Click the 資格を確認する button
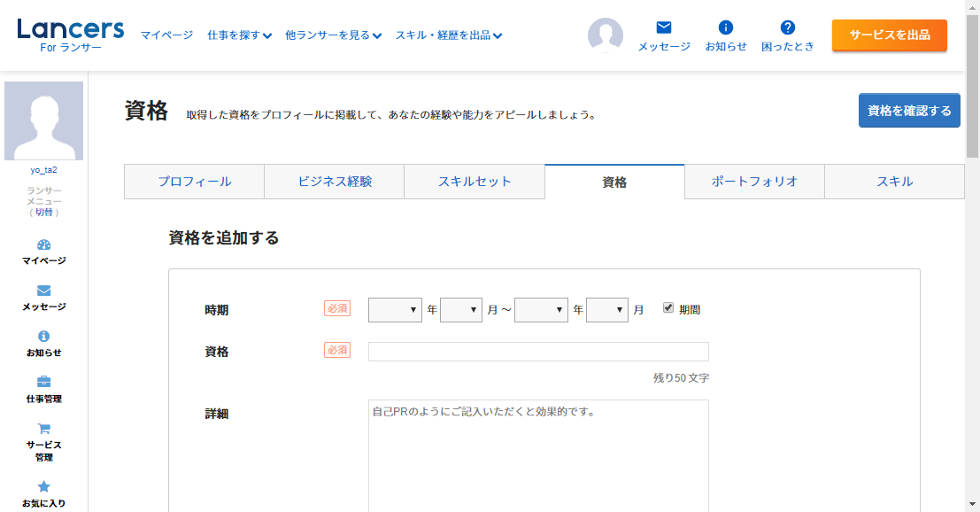 (909, 111)
